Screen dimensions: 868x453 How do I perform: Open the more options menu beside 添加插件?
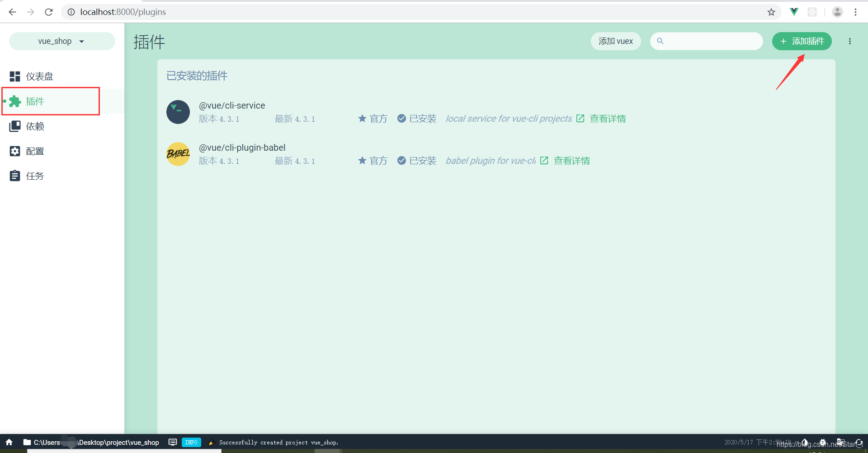(x=850, y=41)
